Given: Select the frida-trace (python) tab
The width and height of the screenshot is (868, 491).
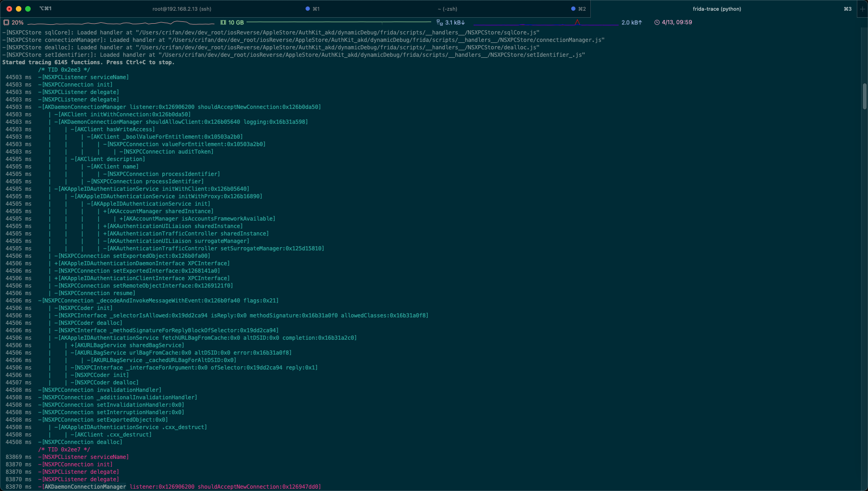Looking at the screenshot, I should [x=717, y=9].
